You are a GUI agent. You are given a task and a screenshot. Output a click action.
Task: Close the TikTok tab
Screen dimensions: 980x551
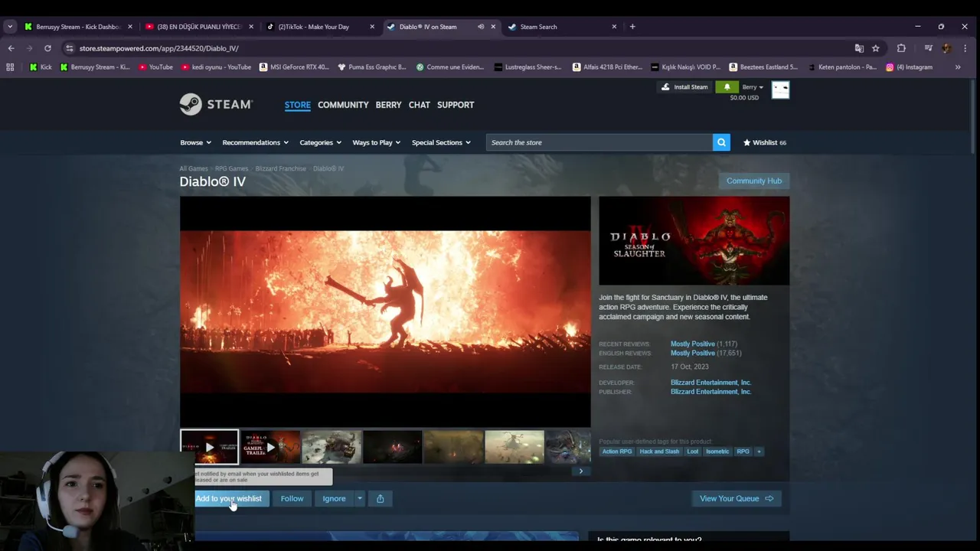click(x=372, y=27)
